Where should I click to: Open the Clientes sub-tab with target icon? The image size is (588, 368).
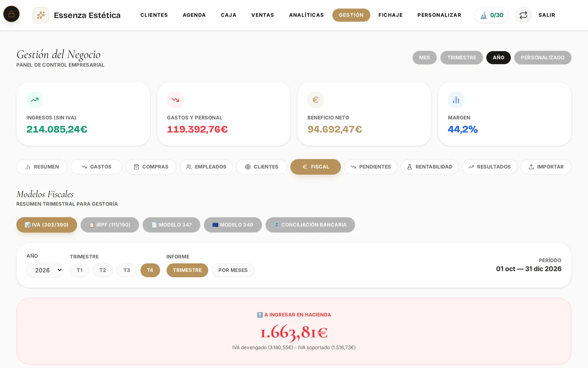[261, 167]
